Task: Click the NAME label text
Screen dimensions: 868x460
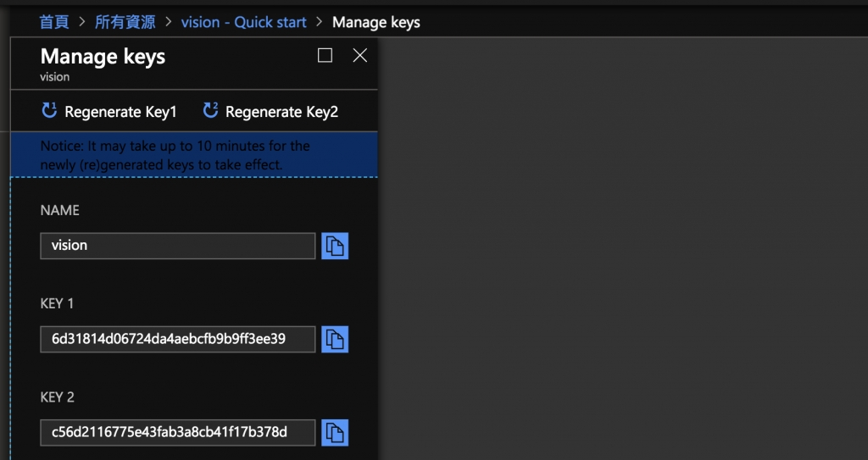Action: pyautogui.click(x=59, y=210)
